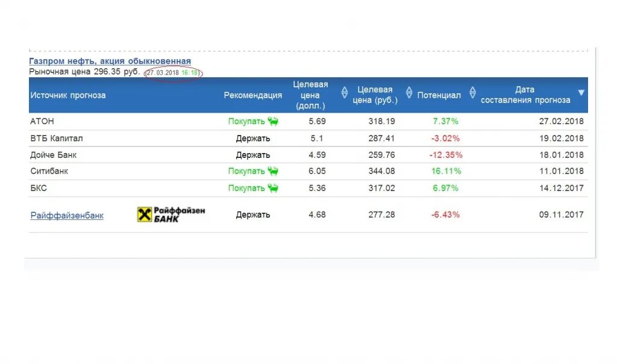This screenshot has height=364, width=617.
Task: Click the market price timestamp 27.03.2018 16:18
Action: click(x=172, y=73)
